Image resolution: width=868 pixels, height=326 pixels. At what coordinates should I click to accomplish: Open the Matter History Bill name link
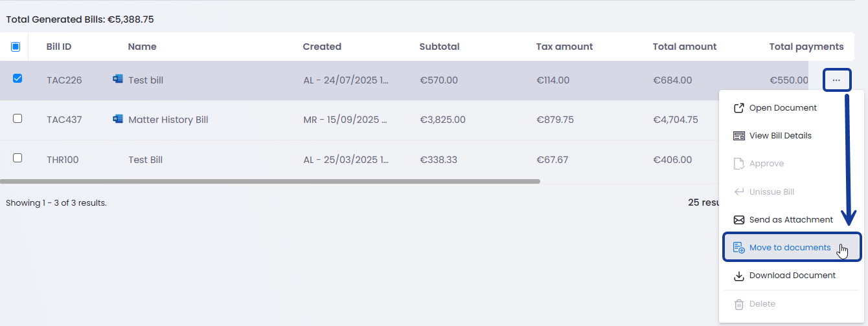(168, 120)
